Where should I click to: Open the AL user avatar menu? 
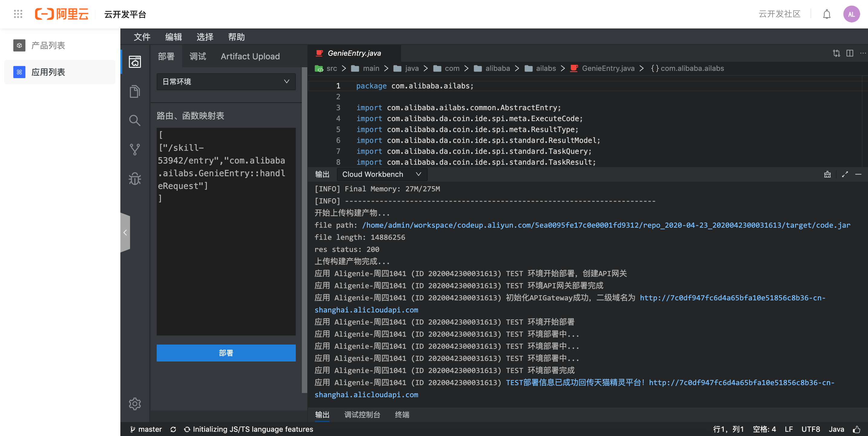851,14
